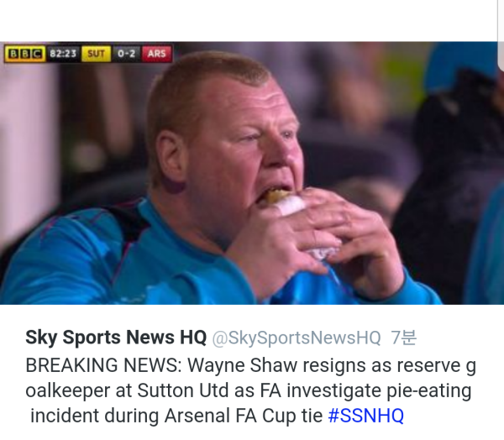Click 'pie-eating' phrase in tweet body
The width and height of the screenshot is (504, 440).
pos(428,391)
